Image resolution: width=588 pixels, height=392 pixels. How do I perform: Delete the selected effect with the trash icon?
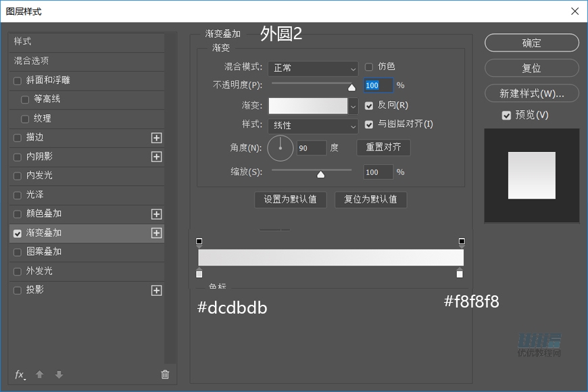pos(164,374)
